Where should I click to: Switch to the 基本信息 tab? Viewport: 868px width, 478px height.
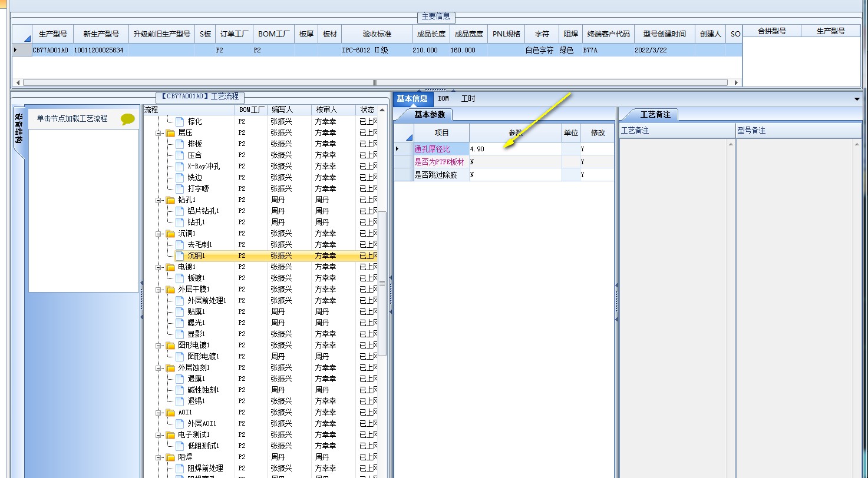click(x=412, y=98)
